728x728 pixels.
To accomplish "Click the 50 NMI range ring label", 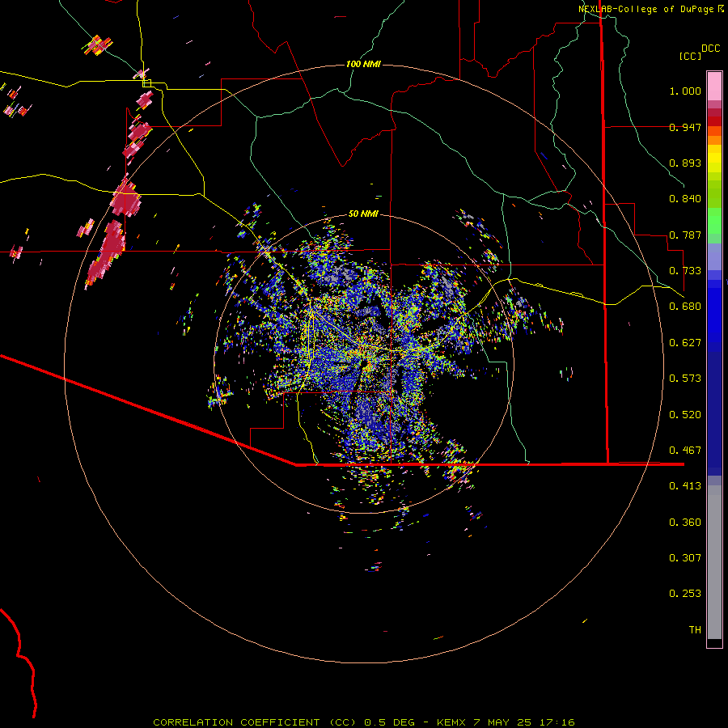I will point(363,214).
